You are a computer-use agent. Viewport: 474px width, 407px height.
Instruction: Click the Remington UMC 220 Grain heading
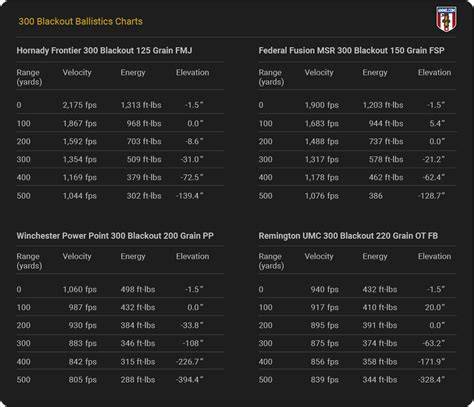coord(348,236)
